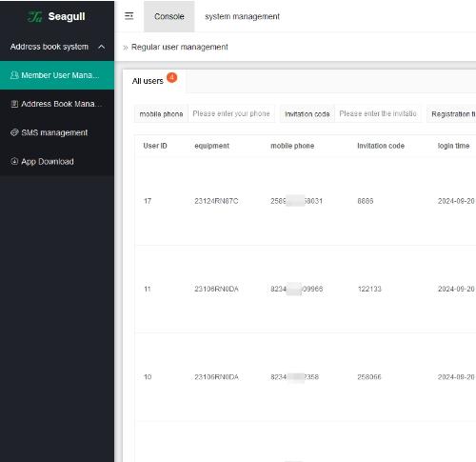Image resolution: width=476 pixels, height=462 pixels.
Task: Click user ID 11 cell
Action: pos(148,289)
